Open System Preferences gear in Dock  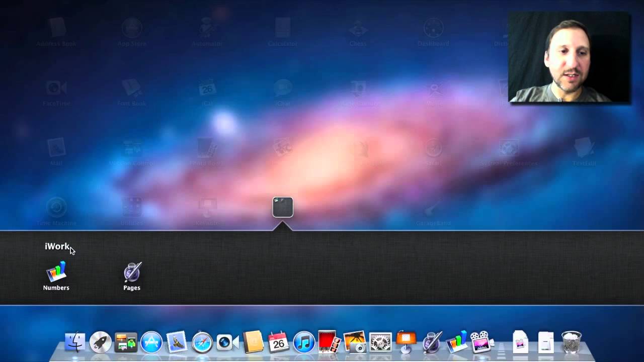click(380, 342)
